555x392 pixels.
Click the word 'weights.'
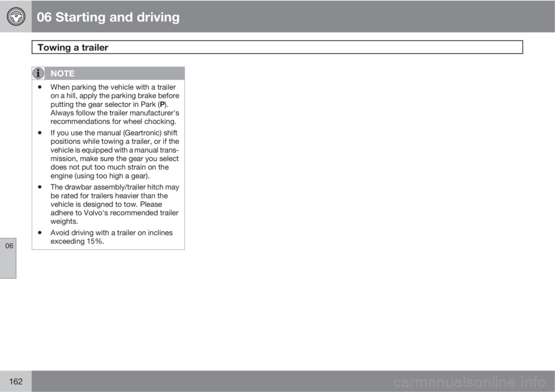(64, 221)
